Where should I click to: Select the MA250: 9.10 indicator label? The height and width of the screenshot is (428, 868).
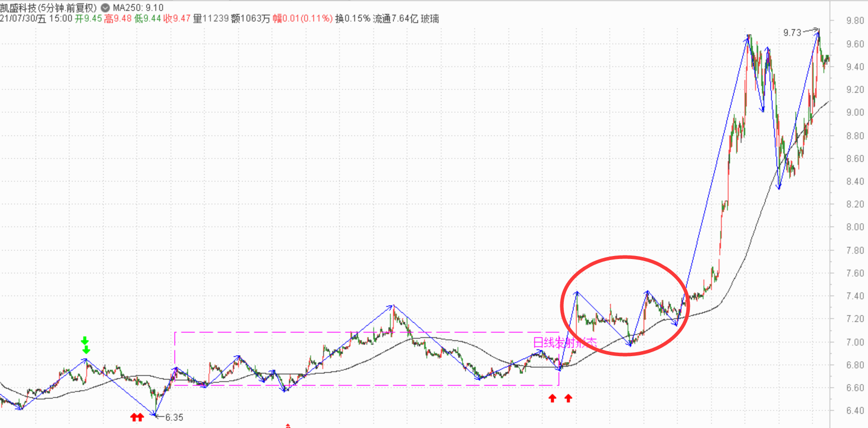138,8
